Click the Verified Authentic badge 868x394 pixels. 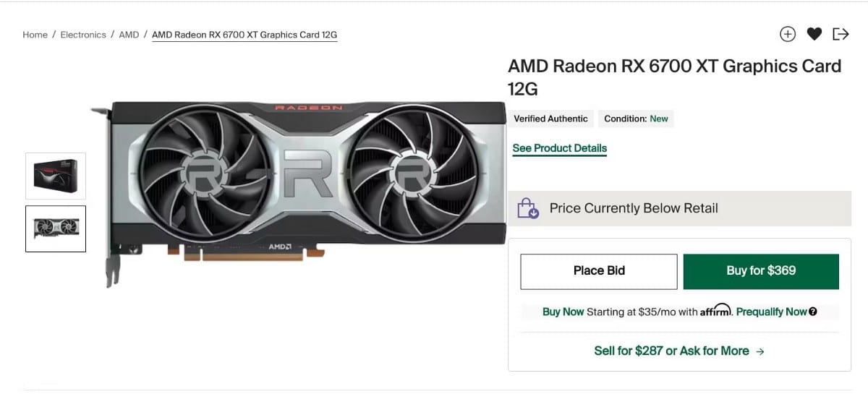click(x=550, y=119)
